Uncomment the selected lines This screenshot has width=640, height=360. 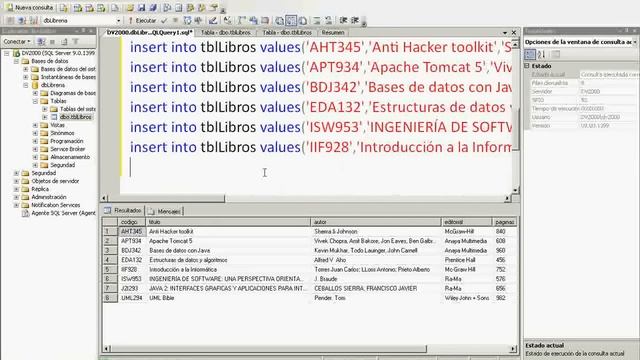pyautogui.click(x=328, y=20)
